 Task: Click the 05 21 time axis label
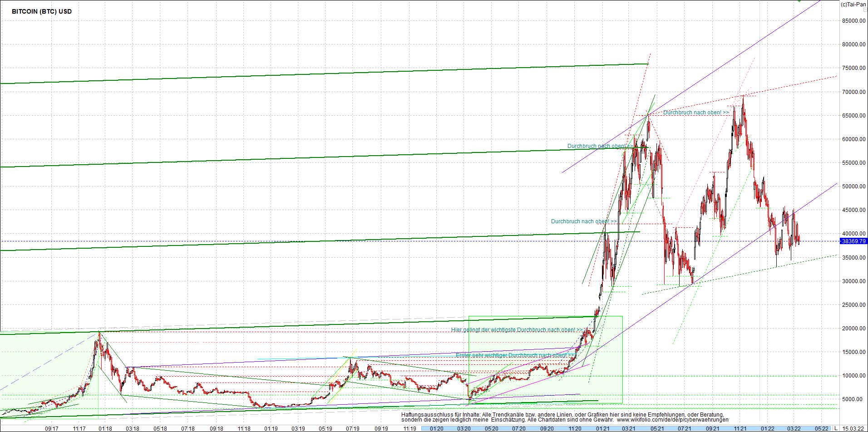[657, 428]
